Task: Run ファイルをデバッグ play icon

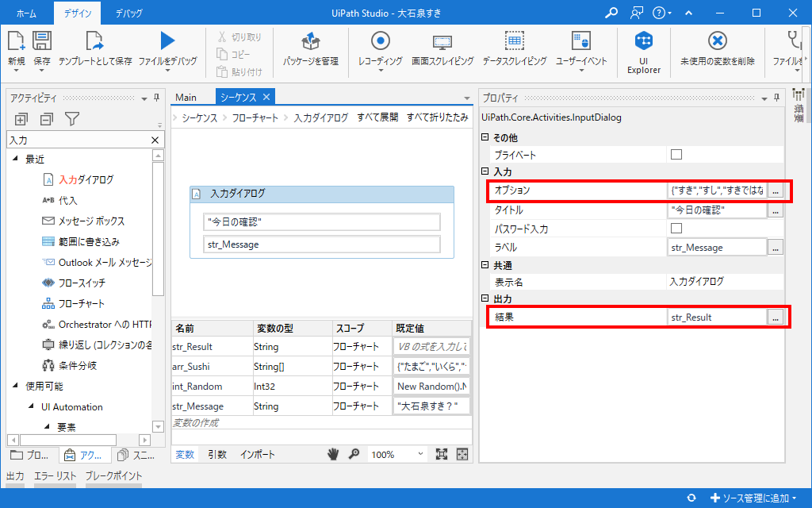Action: click(167, 41)
